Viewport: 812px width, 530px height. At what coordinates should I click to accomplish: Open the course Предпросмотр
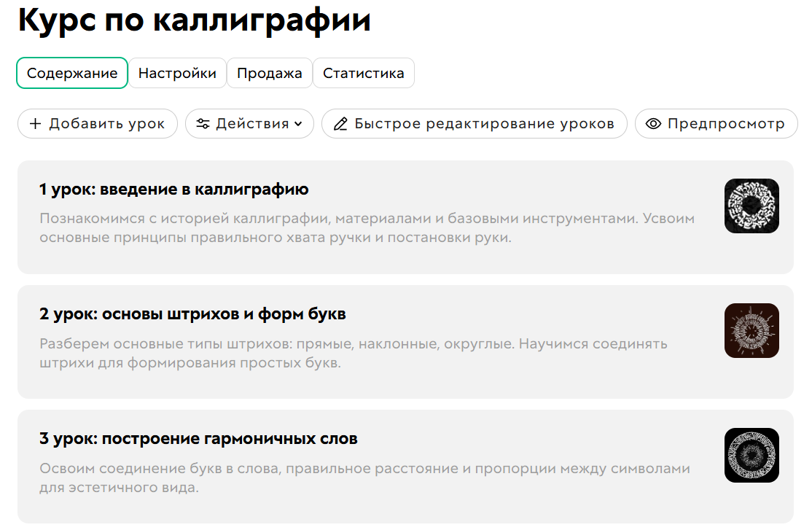point(716,123)
